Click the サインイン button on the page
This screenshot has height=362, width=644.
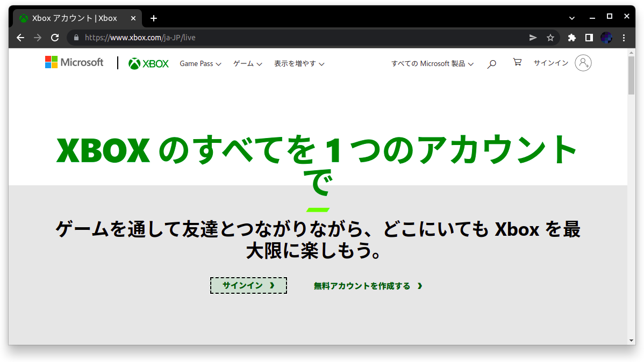coord(248,285)
